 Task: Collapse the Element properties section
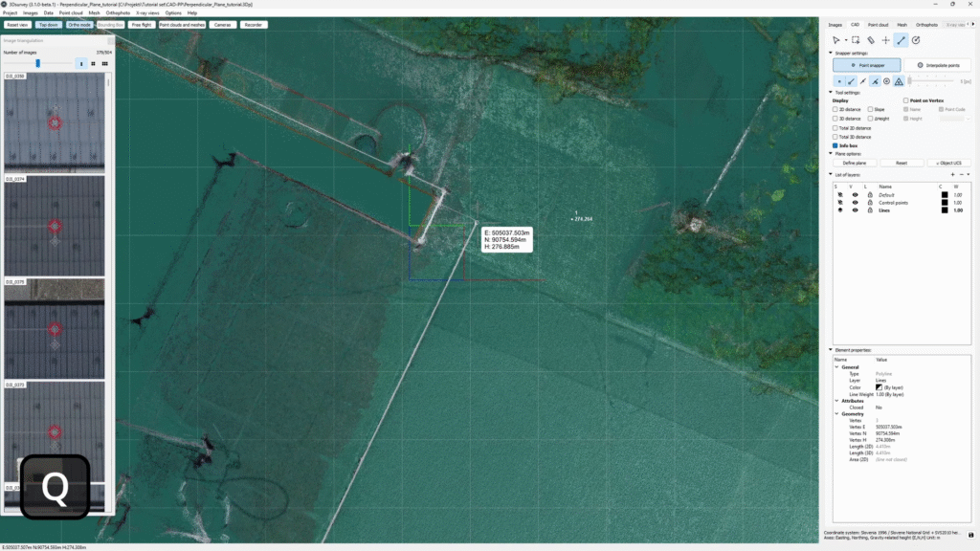click(831, 350)
